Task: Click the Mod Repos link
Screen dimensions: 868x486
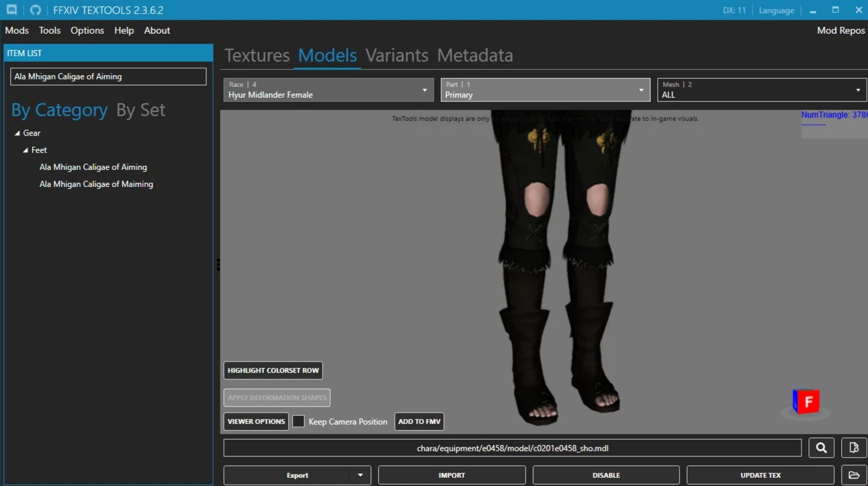Action: (x=841, y=31)
